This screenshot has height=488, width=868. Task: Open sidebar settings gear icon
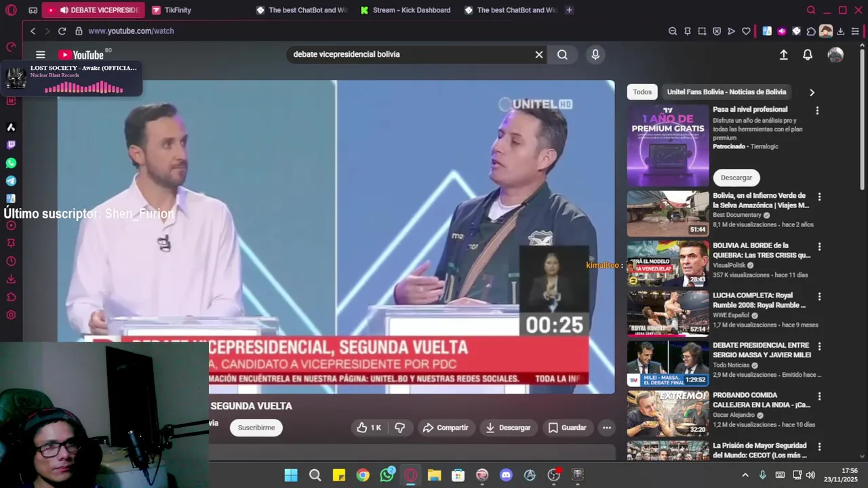11,314
